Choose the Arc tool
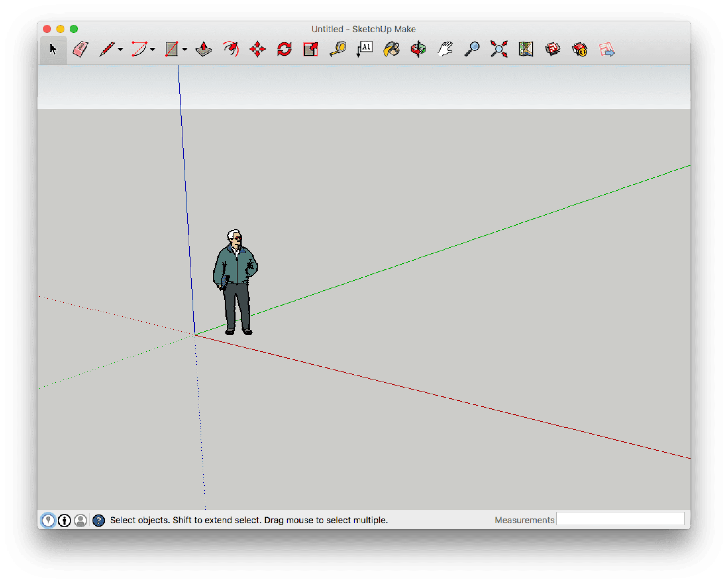 point(139,49)
